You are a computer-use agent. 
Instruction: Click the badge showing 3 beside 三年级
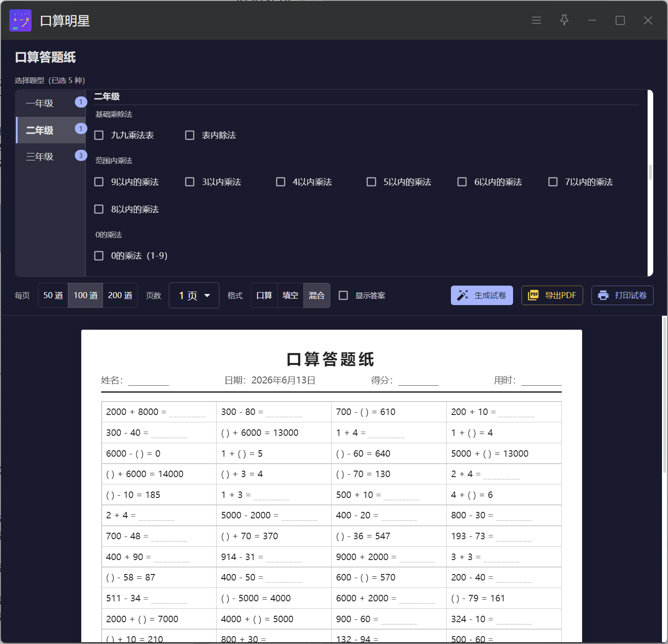(81, 155)
